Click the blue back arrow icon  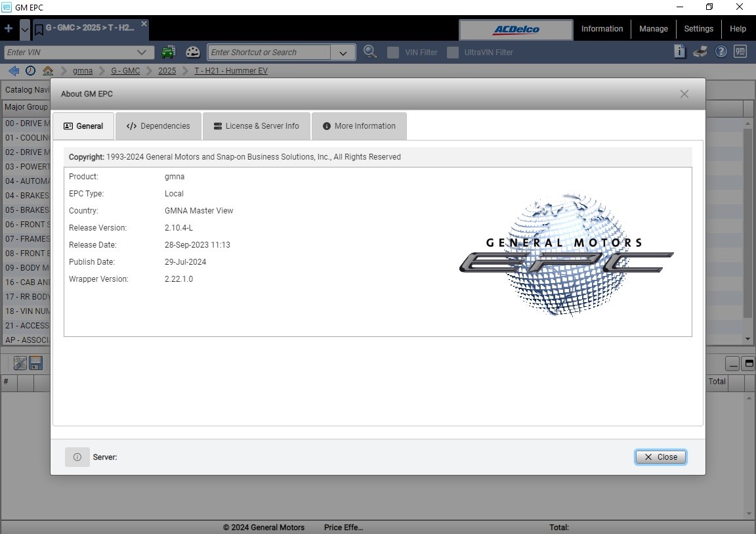point(14,71)
